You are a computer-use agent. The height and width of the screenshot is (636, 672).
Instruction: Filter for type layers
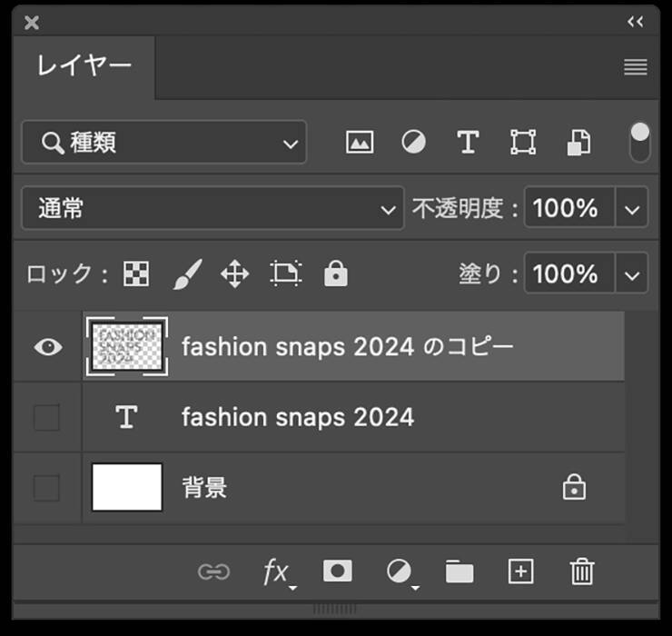[468, 142]
